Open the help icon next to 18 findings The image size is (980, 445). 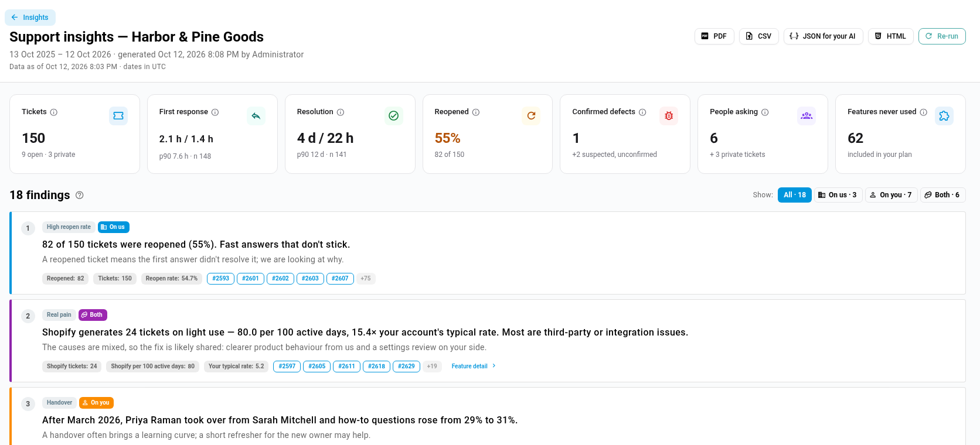point(80,196)
